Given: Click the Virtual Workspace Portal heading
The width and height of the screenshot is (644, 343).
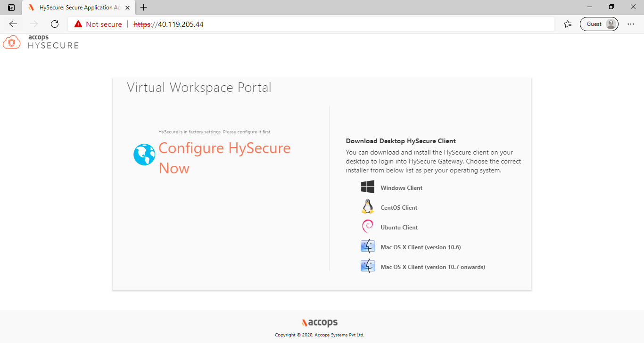Looking at the screenshot, I should [199, 88].
